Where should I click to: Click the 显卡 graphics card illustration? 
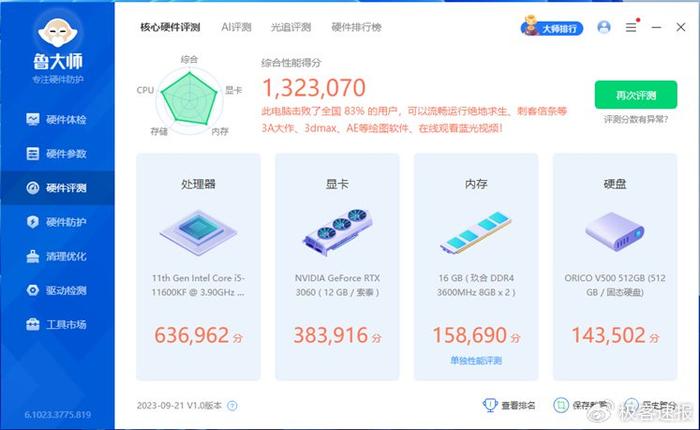pos(338,231)
